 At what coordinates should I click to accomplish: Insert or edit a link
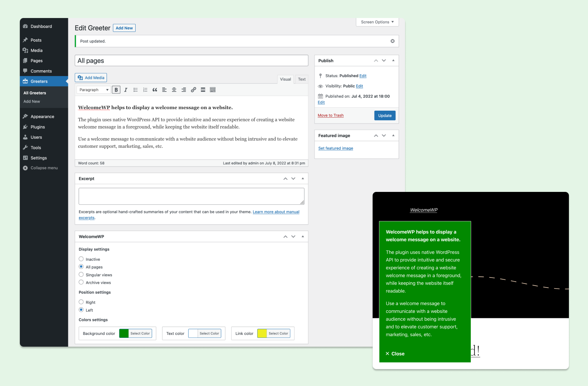(193, 90)
